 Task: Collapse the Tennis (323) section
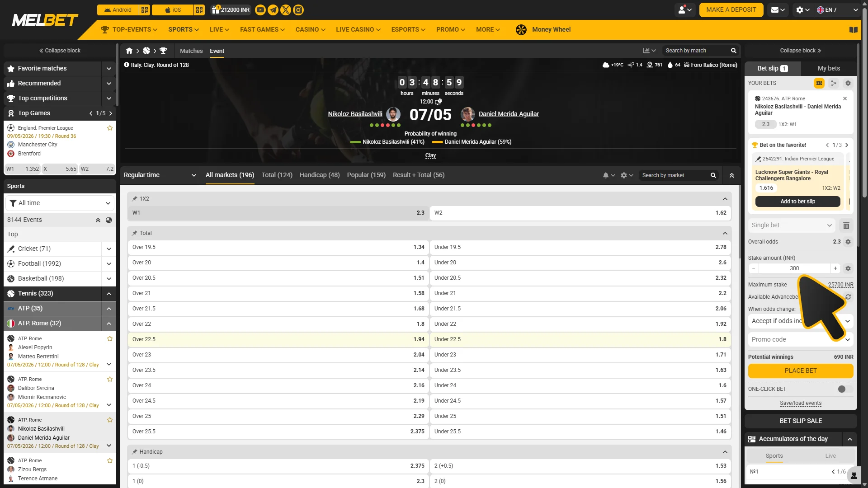coord(109,294)
